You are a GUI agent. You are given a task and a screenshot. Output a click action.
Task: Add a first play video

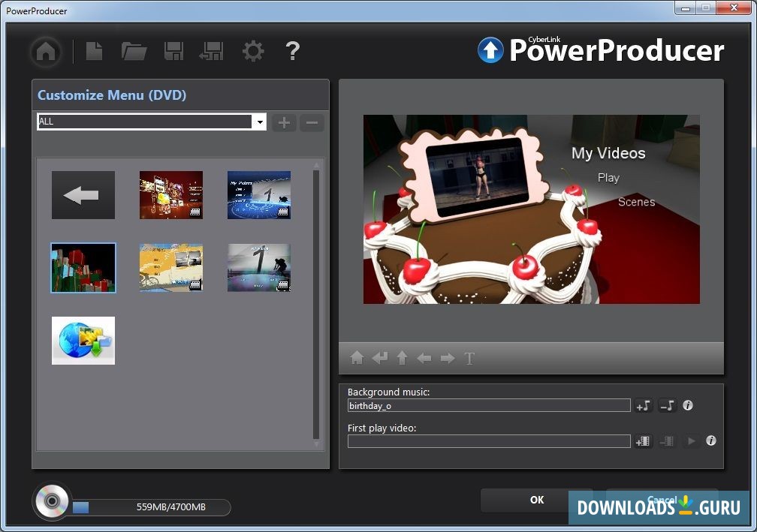(643, 441)
